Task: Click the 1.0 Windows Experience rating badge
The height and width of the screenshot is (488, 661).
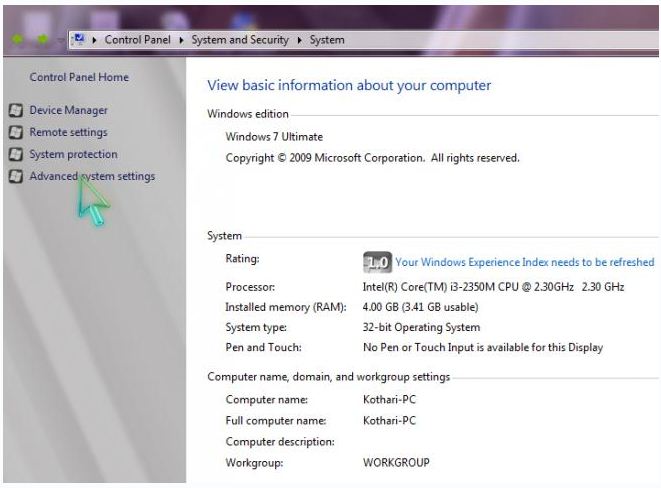Action: click(x=377, y=262)
